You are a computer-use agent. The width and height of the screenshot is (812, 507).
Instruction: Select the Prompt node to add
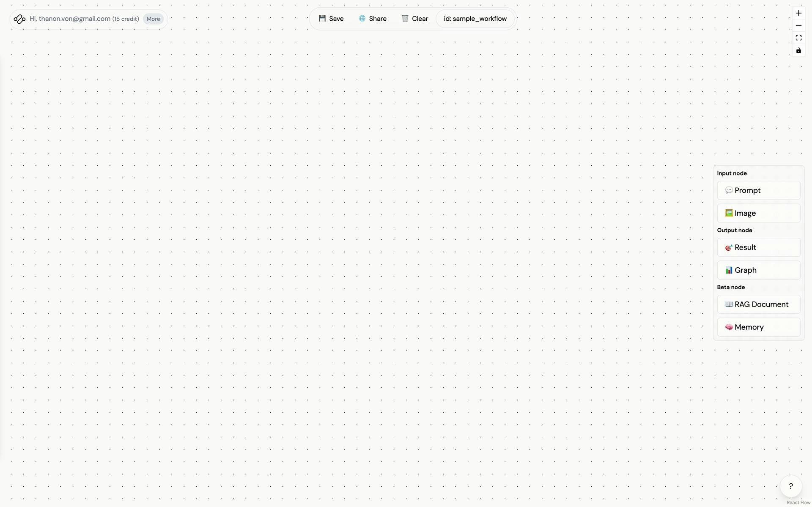[x=758, y=190]
